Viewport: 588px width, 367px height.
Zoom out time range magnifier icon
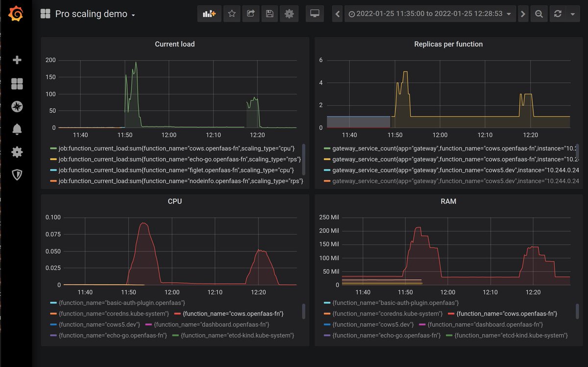(539, 14)
